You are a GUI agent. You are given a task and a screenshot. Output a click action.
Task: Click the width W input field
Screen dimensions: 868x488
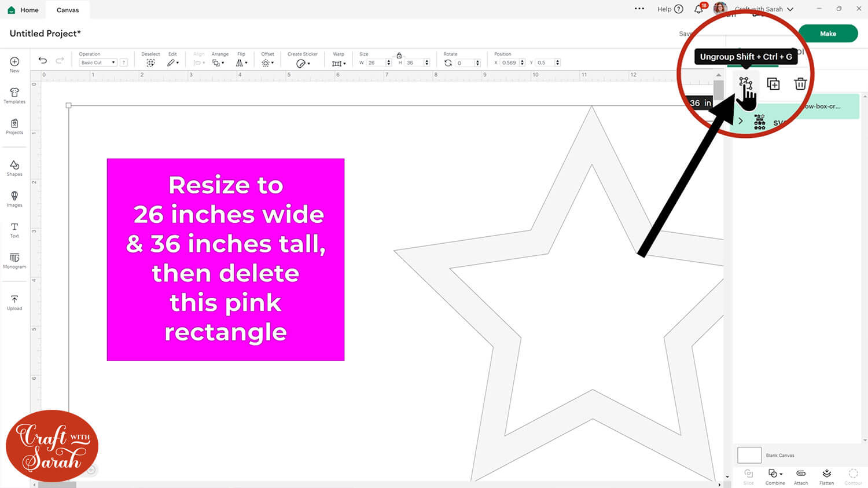pyautogui.click(x=376, y=63)
